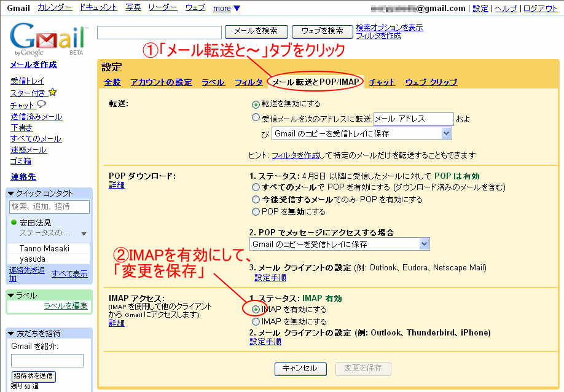Viewport: 564px width, 392px height.
Task: Collapse the クイック コンタクト panel
Action: pyautogui.click(x=11, y=194)
